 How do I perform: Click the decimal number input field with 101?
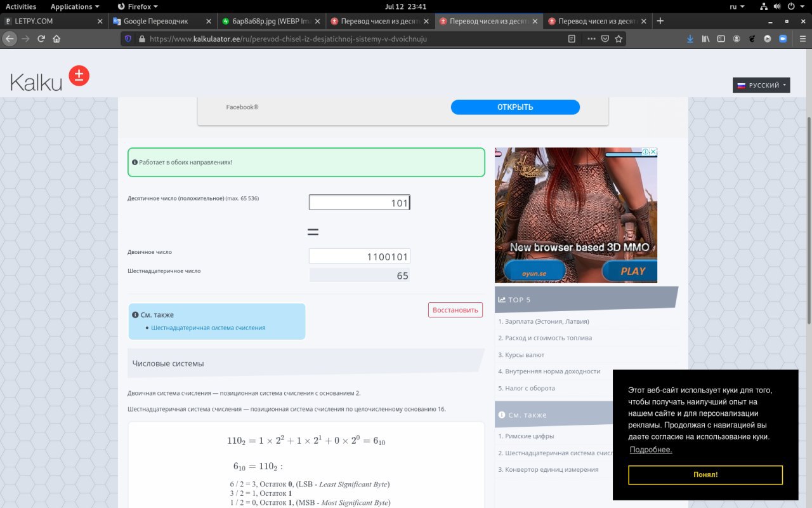point(359,203)
